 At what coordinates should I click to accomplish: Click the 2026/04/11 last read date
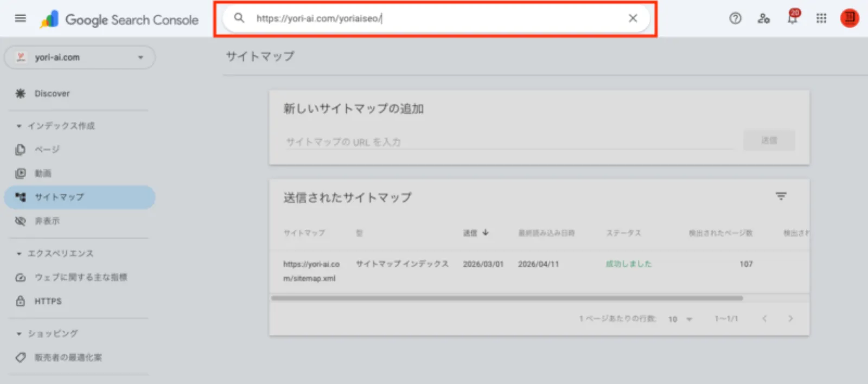tap(538, 264)
